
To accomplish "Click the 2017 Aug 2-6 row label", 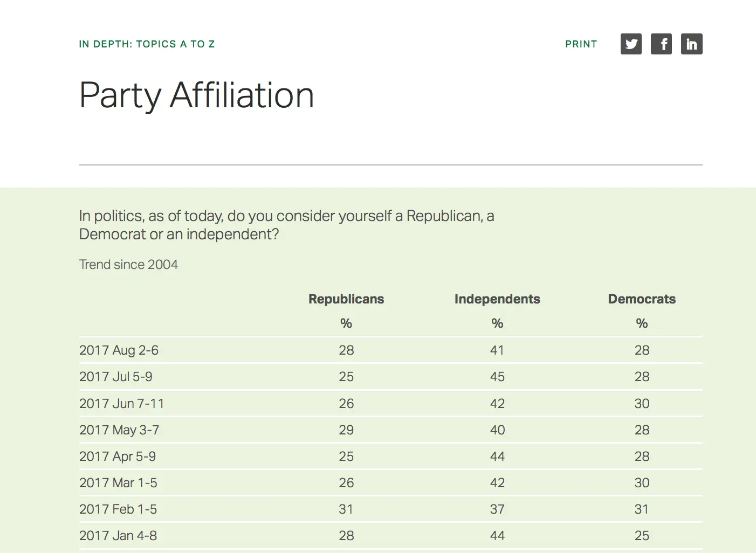I will coord(119,350).
